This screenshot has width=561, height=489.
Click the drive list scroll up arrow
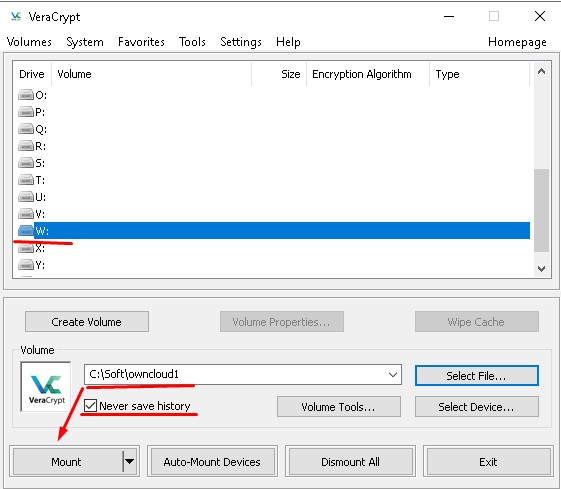coord(541,72)
